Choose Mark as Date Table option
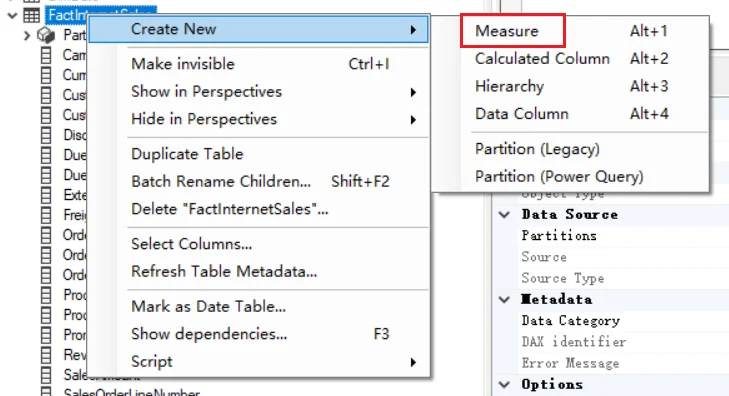This screenshot has height=396, width=729. [x=258, y=306]
